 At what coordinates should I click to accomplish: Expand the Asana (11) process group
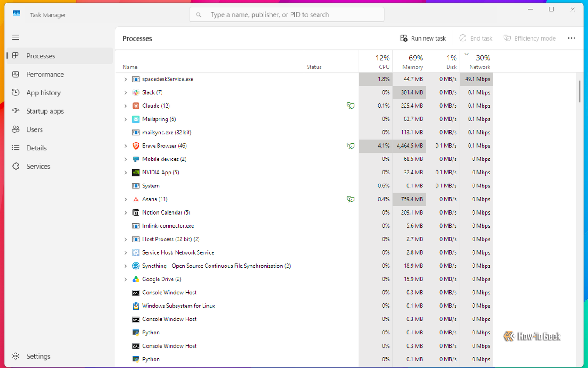(x=125, y=199)
